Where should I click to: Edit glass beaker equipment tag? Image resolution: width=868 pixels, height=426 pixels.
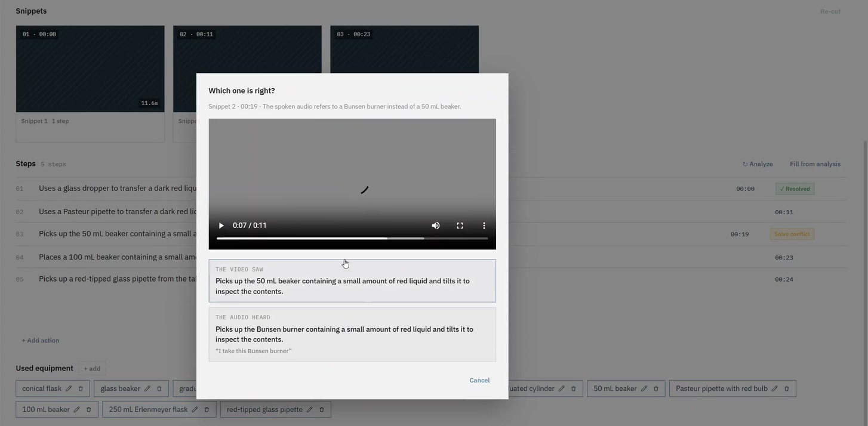[x=147, y=389]
